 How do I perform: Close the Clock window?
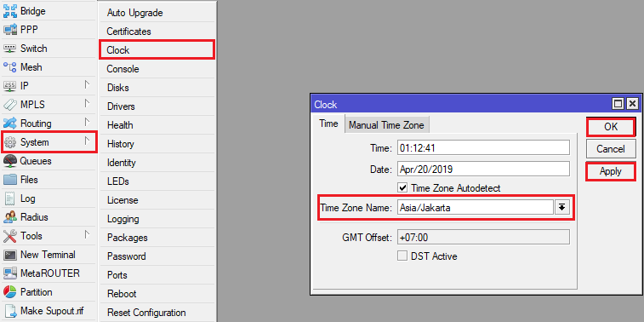[x=632, y=104]
